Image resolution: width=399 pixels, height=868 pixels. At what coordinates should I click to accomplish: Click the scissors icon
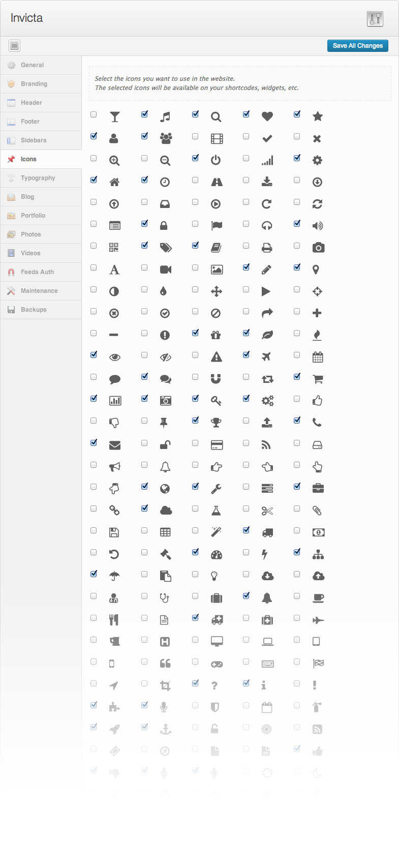(x=267, y=511)
